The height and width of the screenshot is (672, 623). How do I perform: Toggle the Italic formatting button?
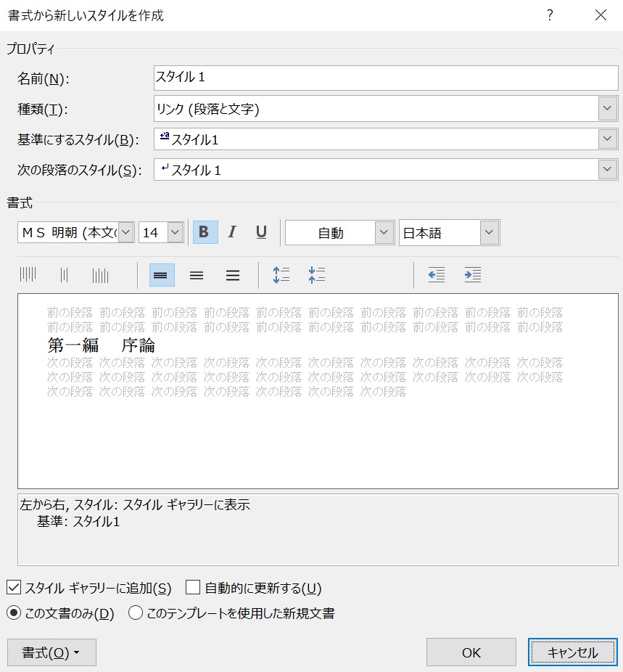232,232
